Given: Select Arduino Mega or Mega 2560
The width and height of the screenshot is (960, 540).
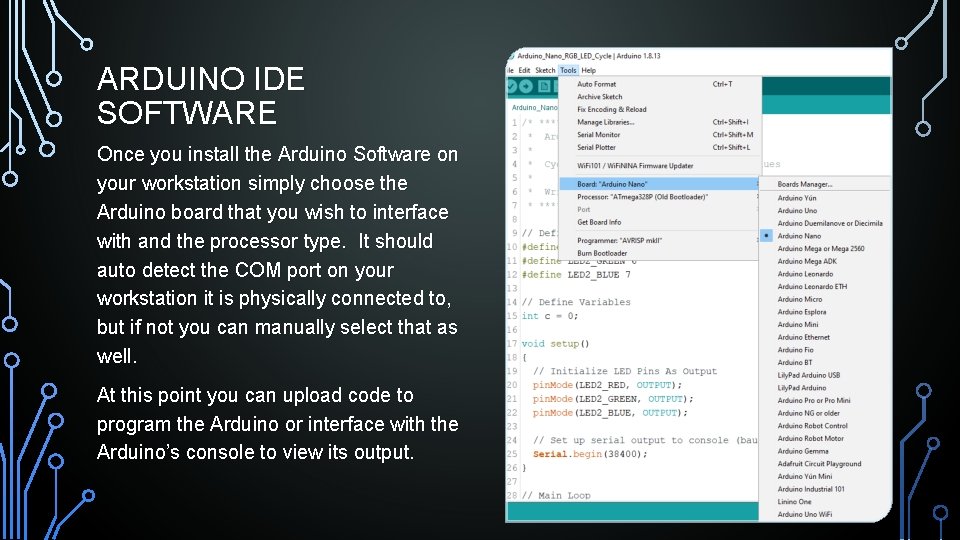Looking at the screenshot, I should tap(825, 249).
